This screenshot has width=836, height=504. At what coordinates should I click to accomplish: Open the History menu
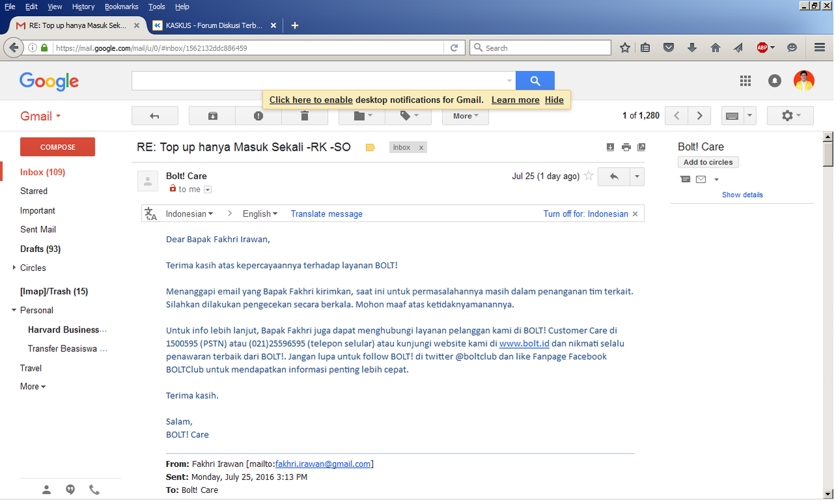click(84, 7)
